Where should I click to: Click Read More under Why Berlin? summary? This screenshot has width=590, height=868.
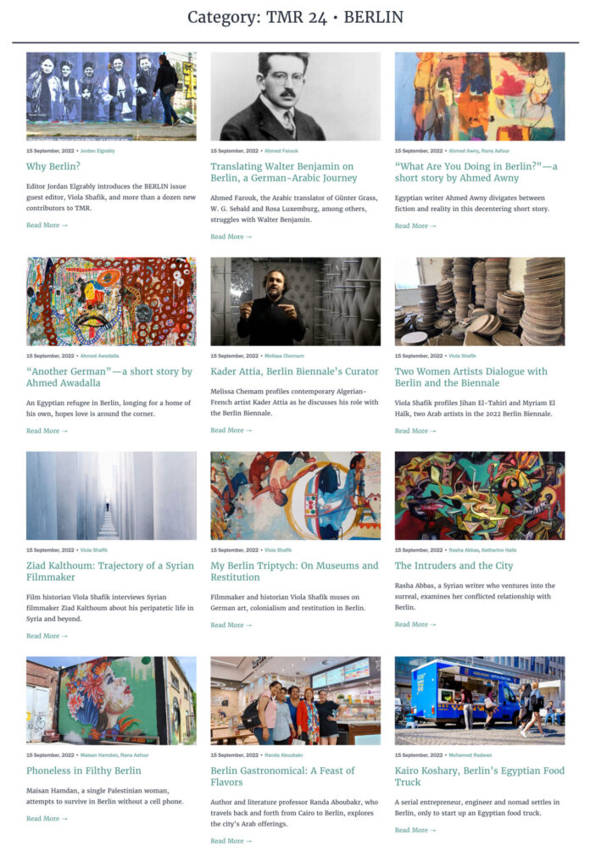click(47, 225)
